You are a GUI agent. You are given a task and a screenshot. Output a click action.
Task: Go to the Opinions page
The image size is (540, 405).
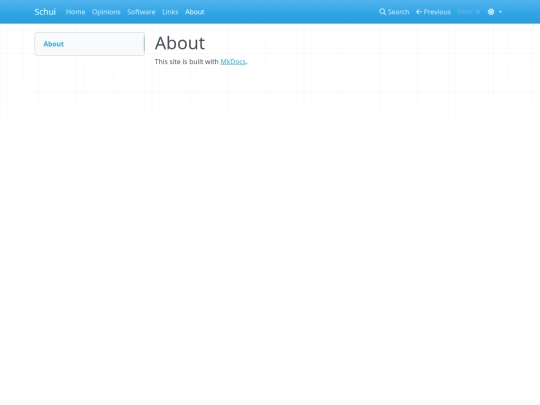click(x=106, y=12)
